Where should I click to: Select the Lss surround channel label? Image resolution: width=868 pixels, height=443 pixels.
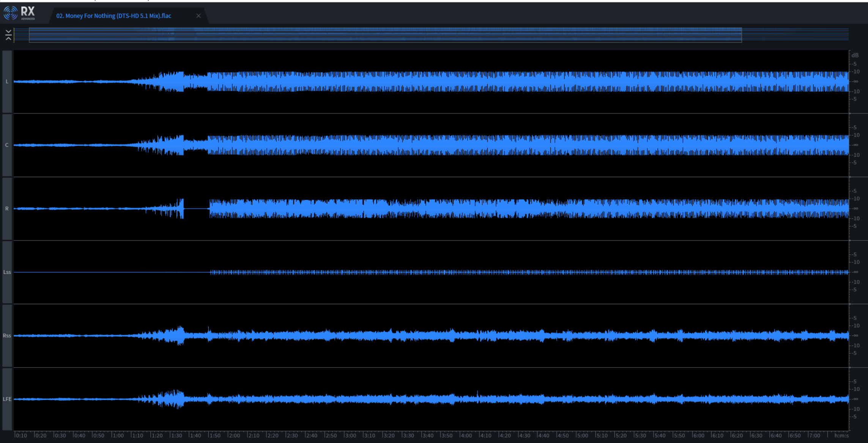(x=7, y=272)
